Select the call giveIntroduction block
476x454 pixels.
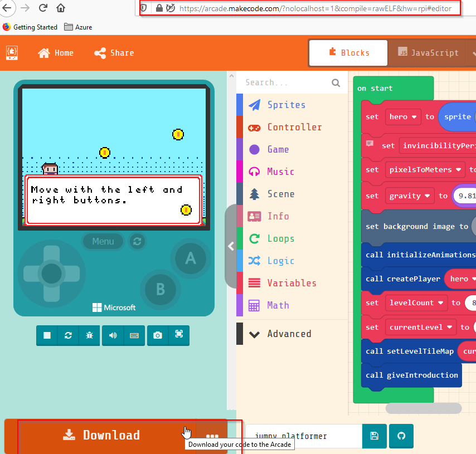tap(412, 375)
